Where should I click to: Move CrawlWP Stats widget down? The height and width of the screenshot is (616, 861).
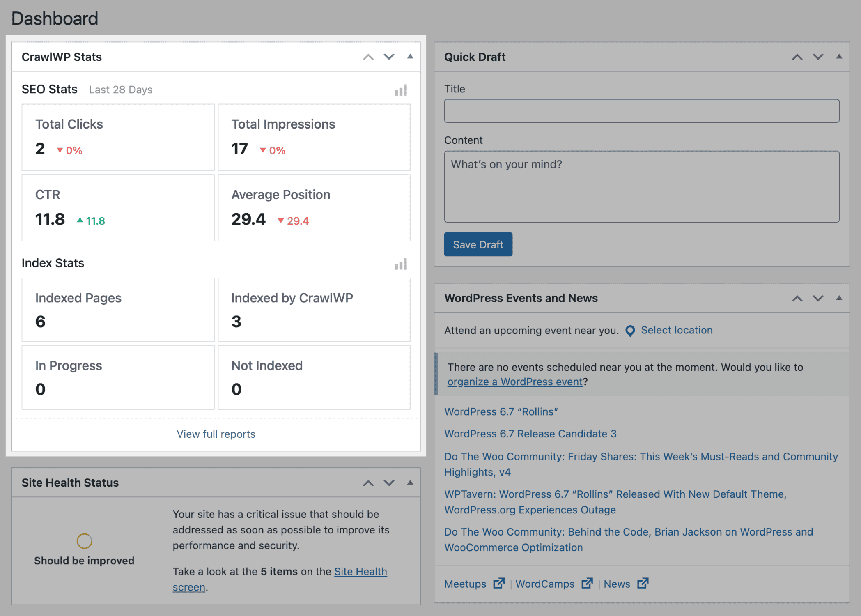389,57
